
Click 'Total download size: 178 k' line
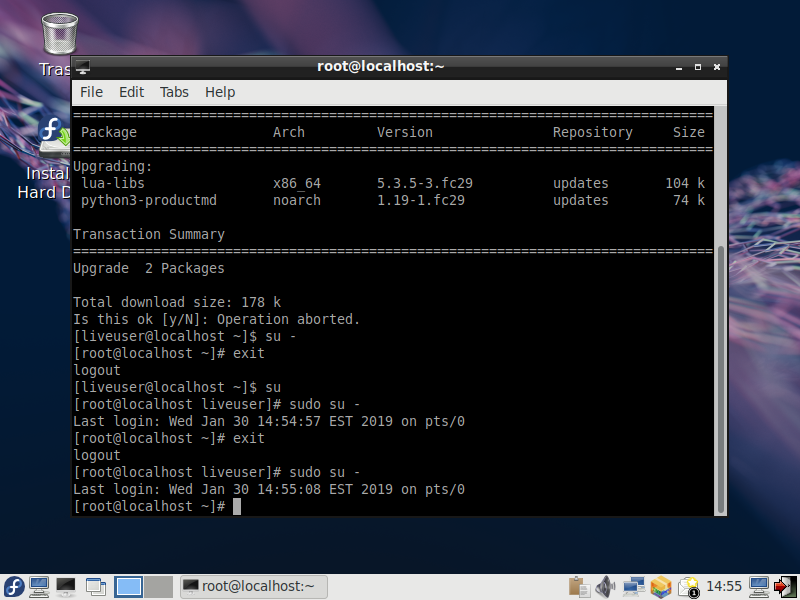click(177, 302)
